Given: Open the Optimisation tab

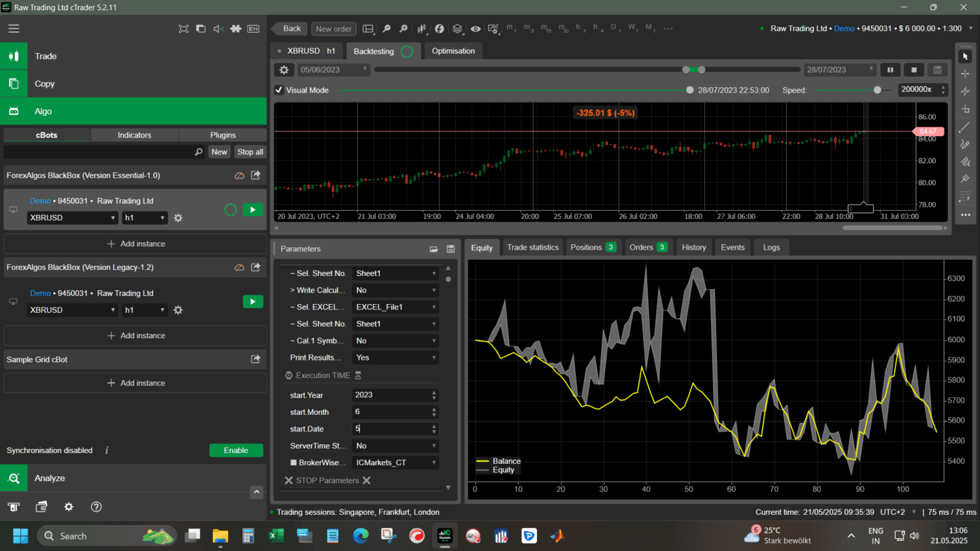Looking at the screenshot, I should 453,51.
